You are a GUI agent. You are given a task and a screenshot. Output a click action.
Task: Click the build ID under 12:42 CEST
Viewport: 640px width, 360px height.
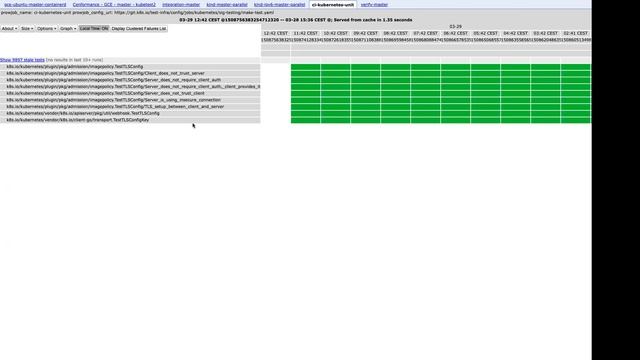pos(276,40)
